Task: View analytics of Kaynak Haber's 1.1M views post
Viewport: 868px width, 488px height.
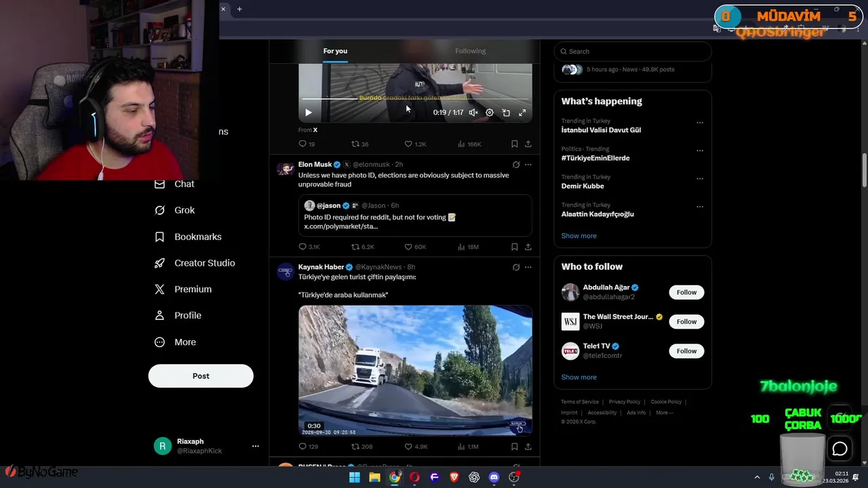Action: [x=469, y=447]
